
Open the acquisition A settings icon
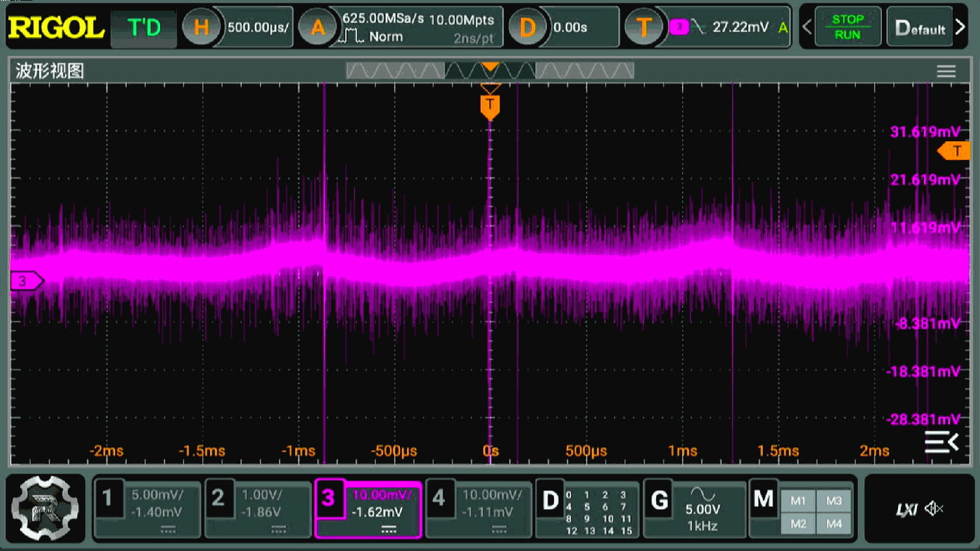click(x=317, y=27)
